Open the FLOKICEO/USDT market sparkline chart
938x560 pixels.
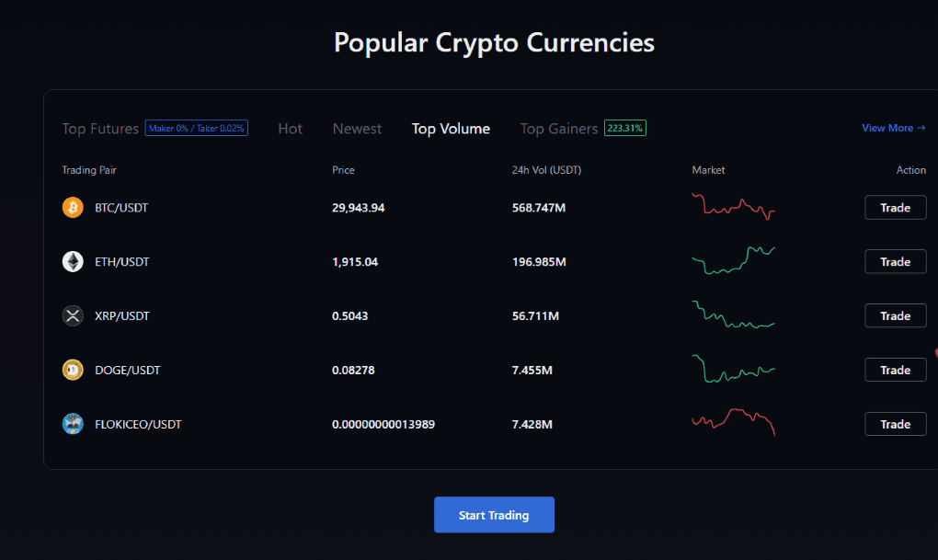click(733, 422)
